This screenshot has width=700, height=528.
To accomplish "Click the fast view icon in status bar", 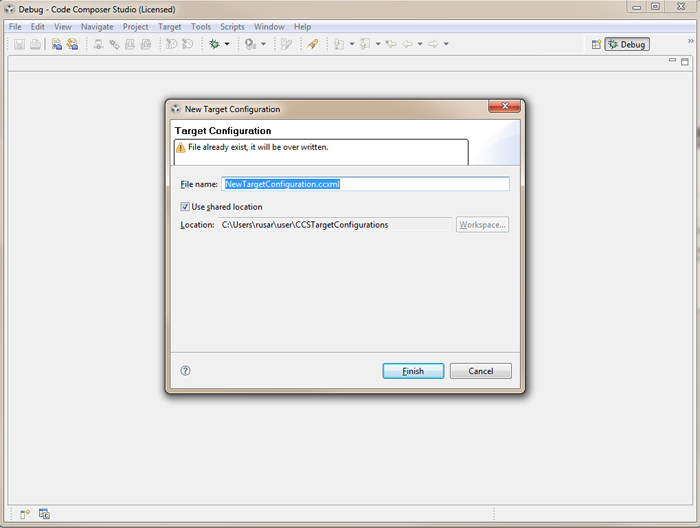I will 25,514.
